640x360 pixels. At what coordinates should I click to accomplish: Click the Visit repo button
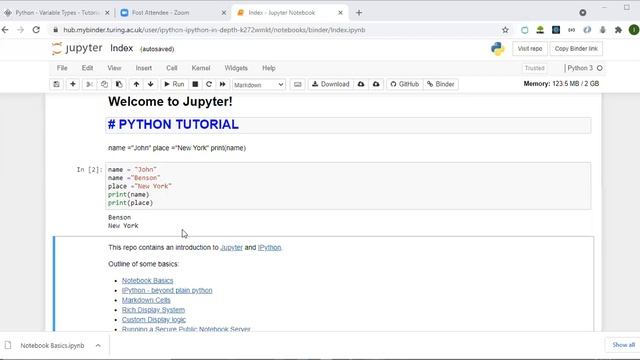[530, 49]
